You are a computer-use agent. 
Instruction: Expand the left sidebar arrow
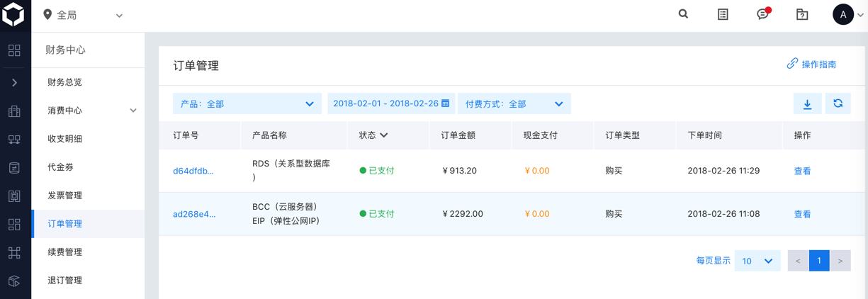click(14, 83)
